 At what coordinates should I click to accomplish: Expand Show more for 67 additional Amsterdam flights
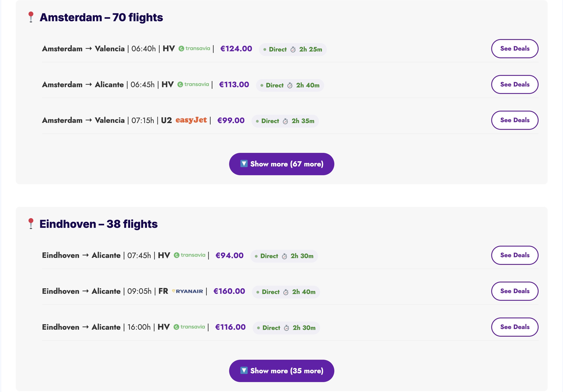[281, 164]
